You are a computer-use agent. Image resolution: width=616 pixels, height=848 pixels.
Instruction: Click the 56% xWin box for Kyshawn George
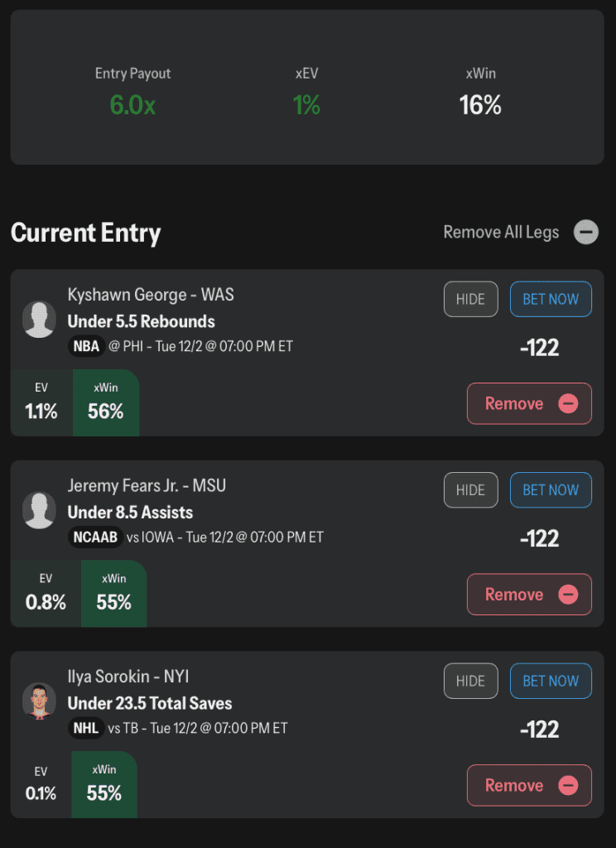pyautogui.click(x=105, y=402)
